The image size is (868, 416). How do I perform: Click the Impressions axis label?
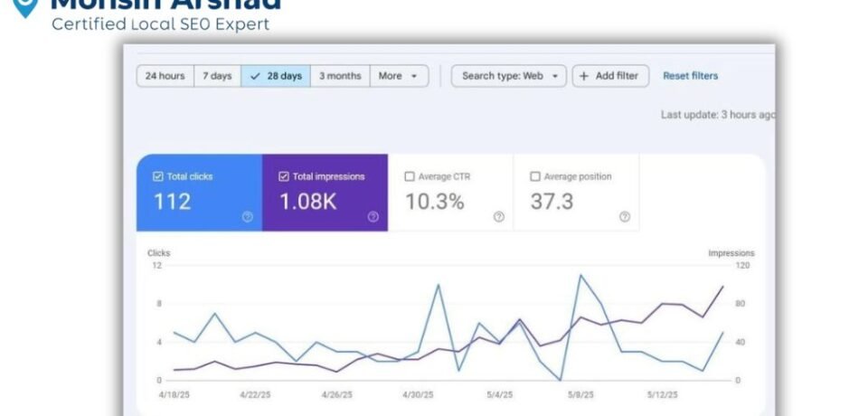(x=731, y=253)
